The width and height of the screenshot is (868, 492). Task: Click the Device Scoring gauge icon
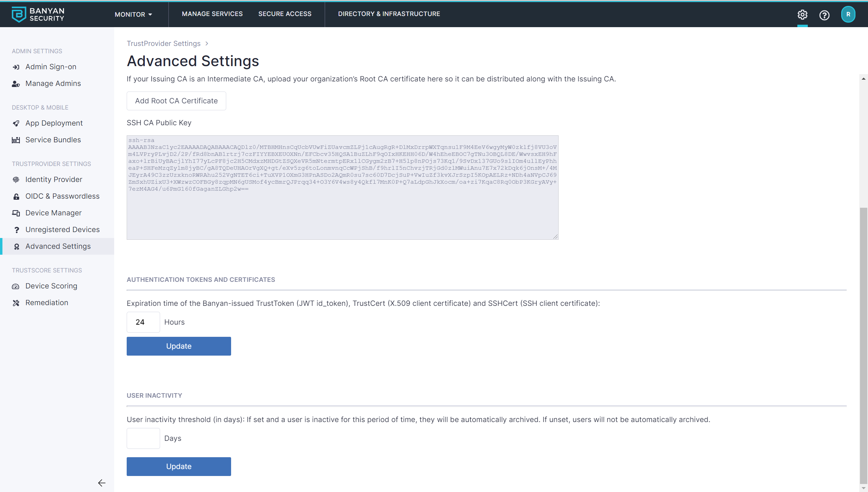pos(16,286)
